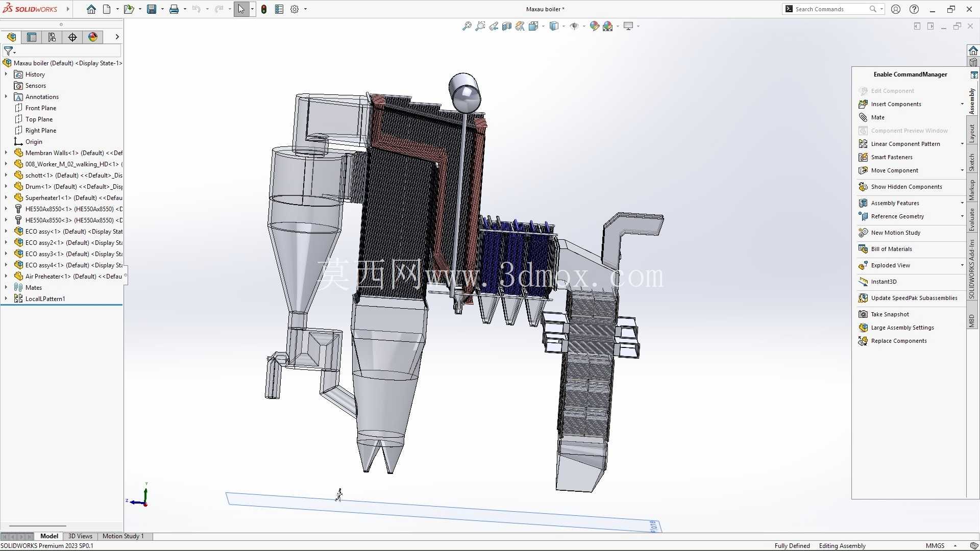980x551 pixels.
Task: Select Origin in feature tree
Action: click(34, 142)
